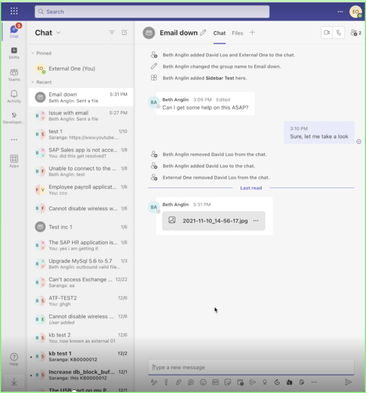Open the Apps icon in sidebar
Viewport: 366px width, 393px height.
coord(14,161)
